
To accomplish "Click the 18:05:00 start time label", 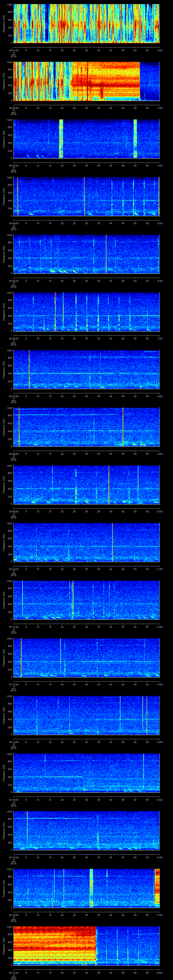I will [13, 281].
